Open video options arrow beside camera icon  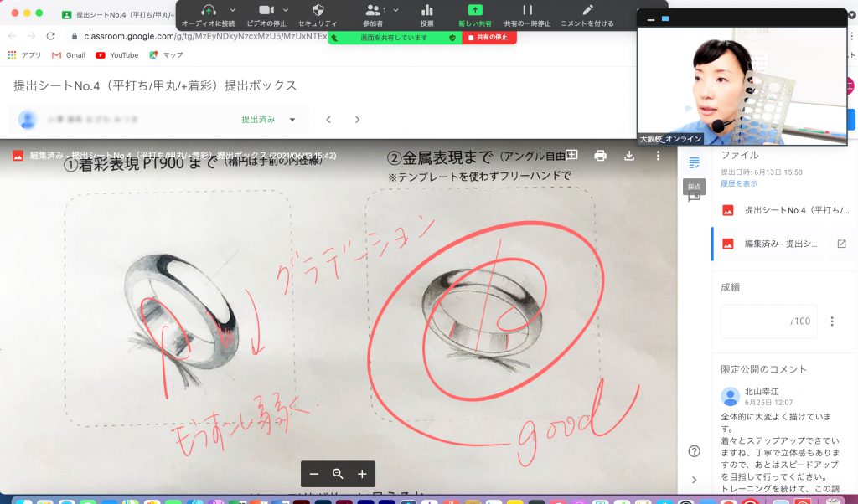[286, 10]
